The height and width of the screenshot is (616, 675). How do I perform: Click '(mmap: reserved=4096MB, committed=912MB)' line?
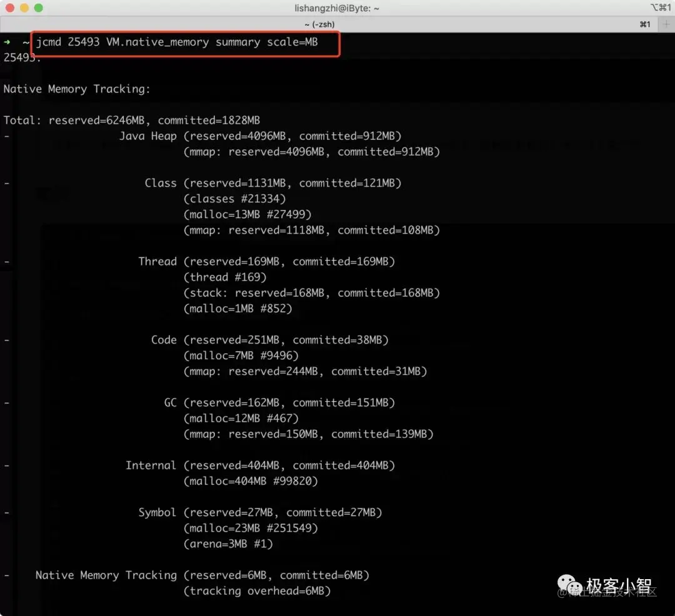(312, 152)
